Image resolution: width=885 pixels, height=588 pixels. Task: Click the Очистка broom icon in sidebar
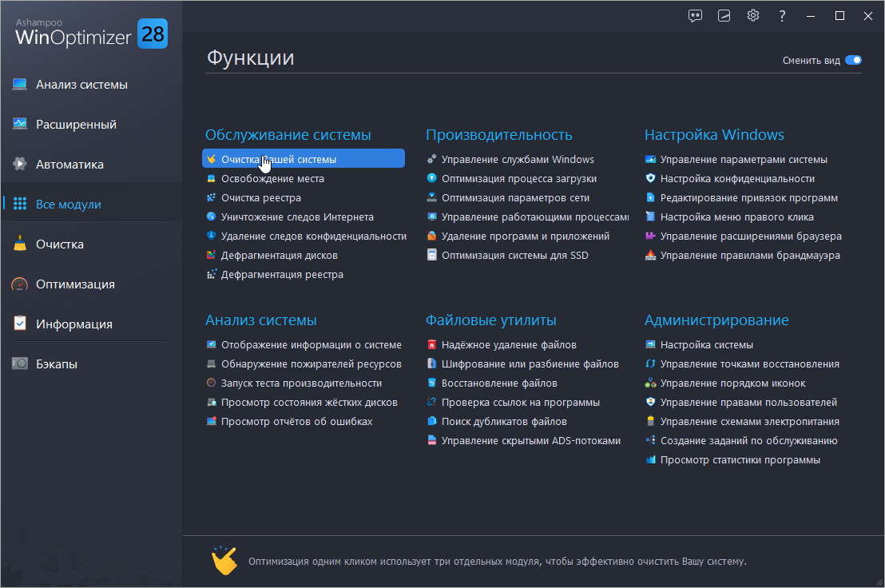20,244
